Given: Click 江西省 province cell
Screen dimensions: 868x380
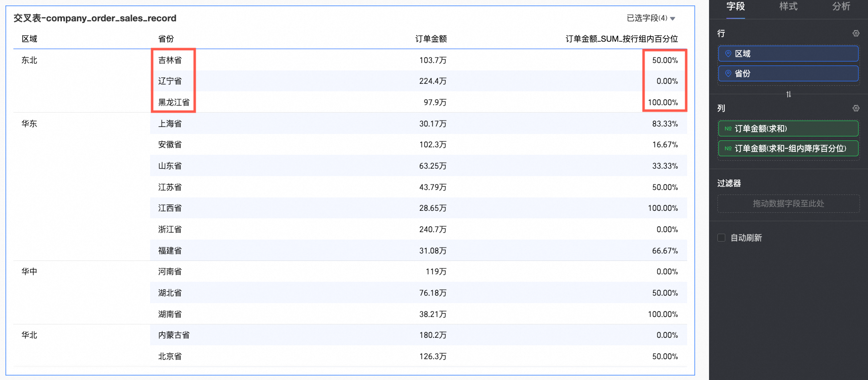Looking at the screenshot, I should pyautogui.click(x=170, y=208).
